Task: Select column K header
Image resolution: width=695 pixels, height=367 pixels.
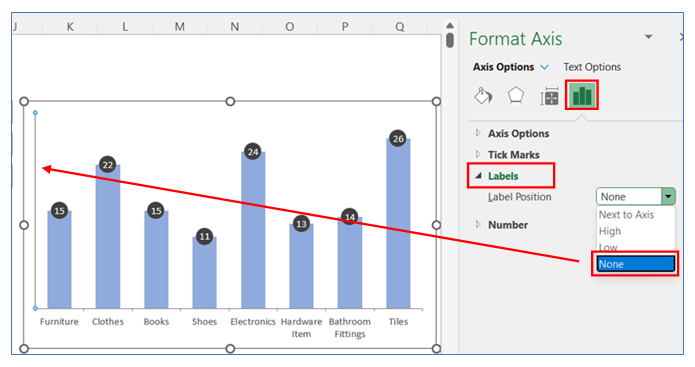Action: pyautogui.click(x=70, y=27)
